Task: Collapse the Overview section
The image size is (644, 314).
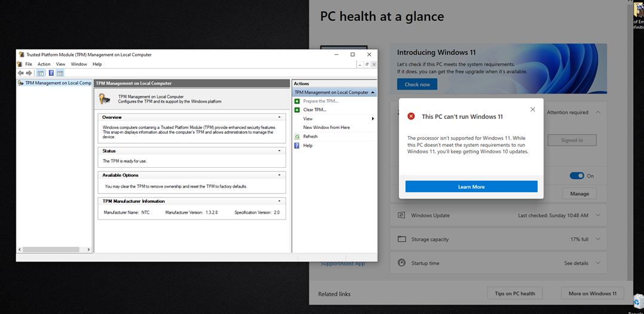Action: coord(280,118)
